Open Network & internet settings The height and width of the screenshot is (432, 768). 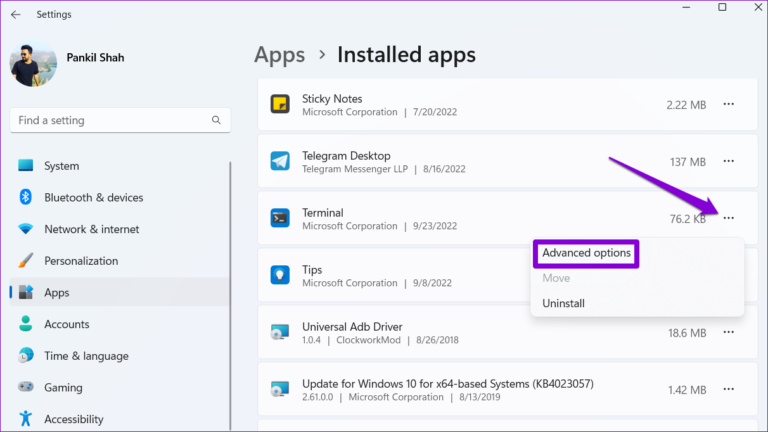pyautogui.click(x=91, y=229)
